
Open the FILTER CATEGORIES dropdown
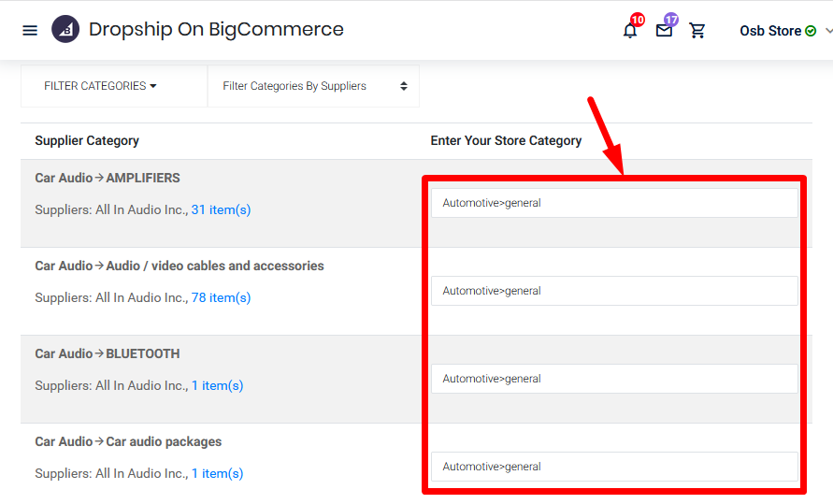coord(100,86)
